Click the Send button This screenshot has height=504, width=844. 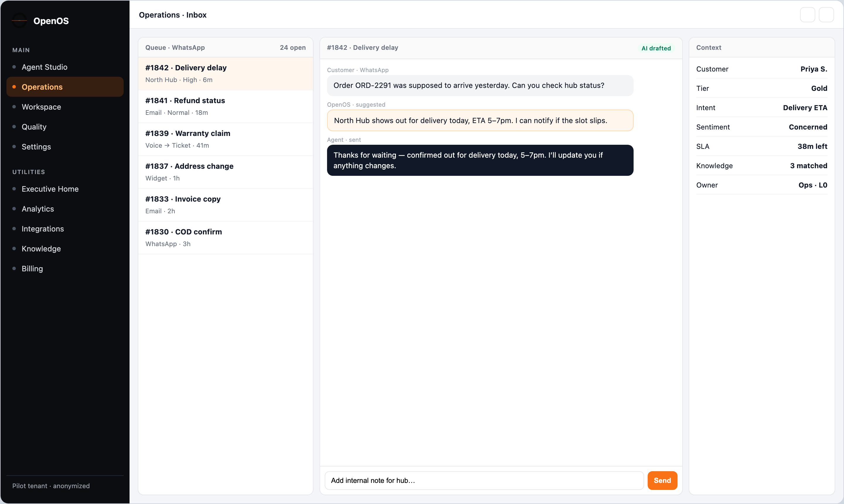[x=662, y=480]
